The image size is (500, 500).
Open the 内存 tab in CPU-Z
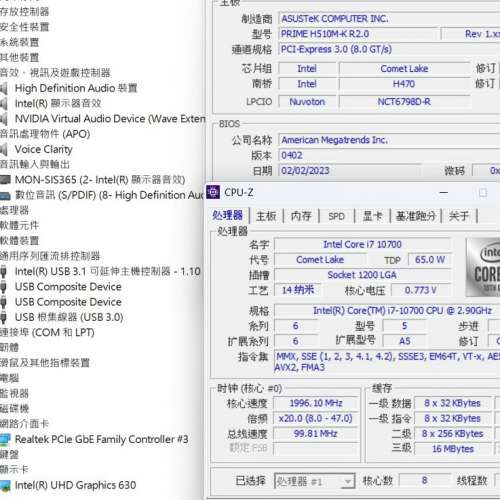pos(301,216)
